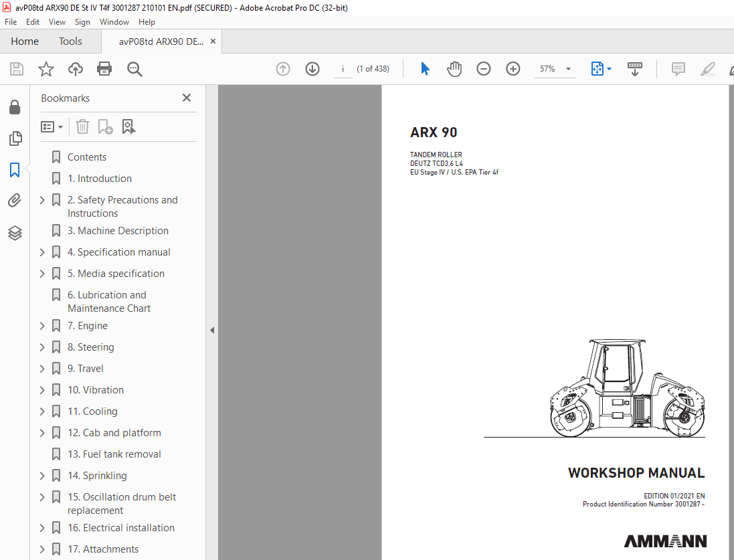The height and width of the screenshot is (560, 734).
Task: Jump to 3. Machine Description bookmark
Action: point(118,231)
